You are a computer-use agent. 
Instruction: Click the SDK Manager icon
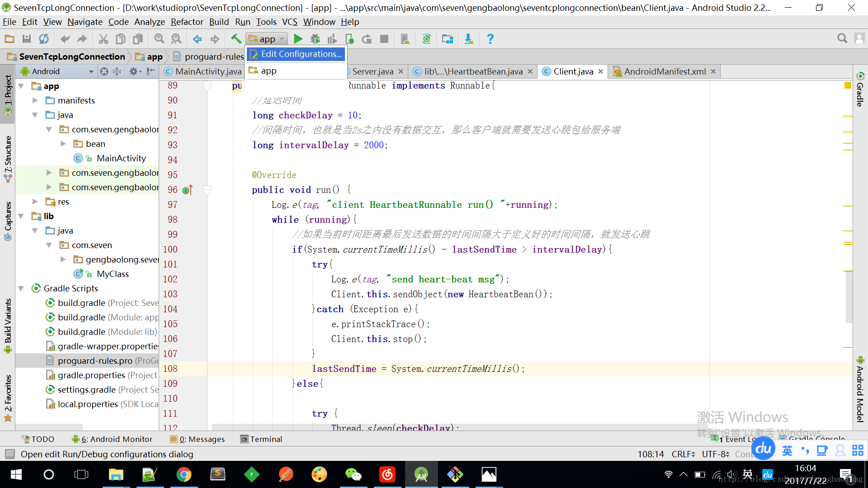(468, 38)
